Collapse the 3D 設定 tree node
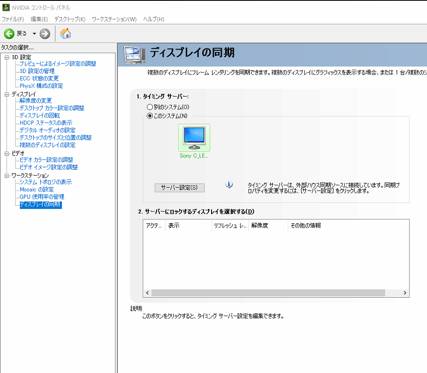 7,57
